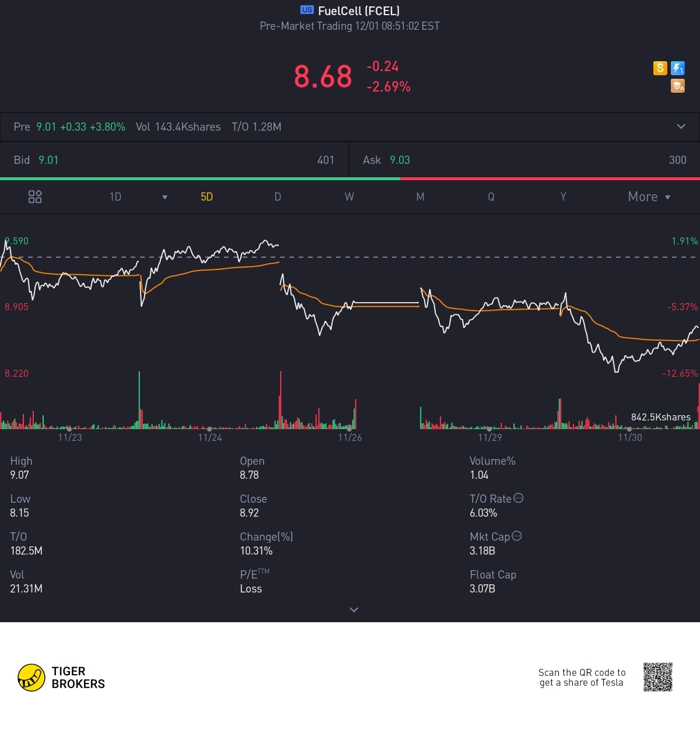Click the blue lightning bolt badge icon
Viewport: 700px width, 733px height.
click(678, 68)
